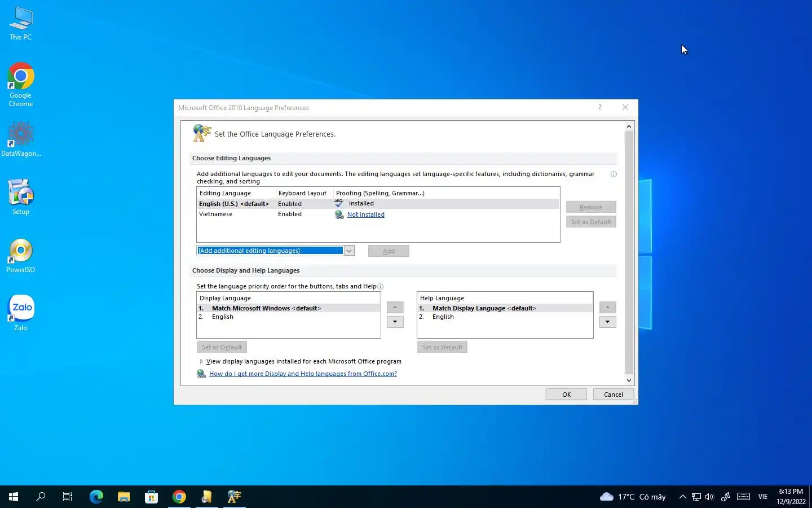Image resolution: width=812 pixels, height=508 pixels.
Task: Open network icon in system tray
Action: [696, 497]
